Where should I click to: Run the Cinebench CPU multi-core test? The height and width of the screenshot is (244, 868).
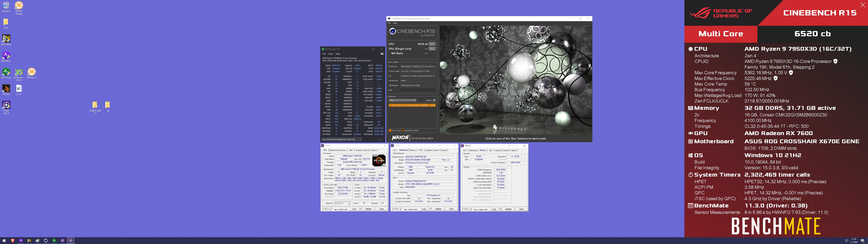pyautogui.click(x=432, y=44)
